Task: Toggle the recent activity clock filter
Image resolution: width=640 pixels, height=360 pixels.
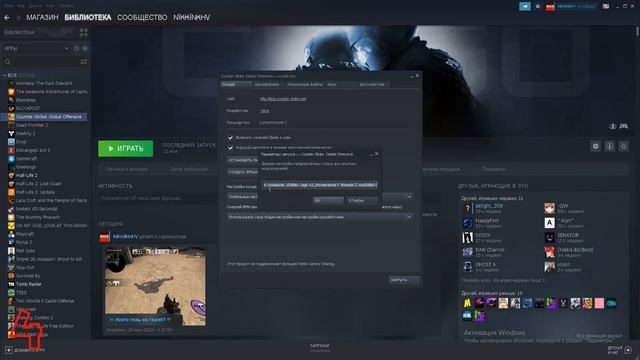Action: coord(76,49)
